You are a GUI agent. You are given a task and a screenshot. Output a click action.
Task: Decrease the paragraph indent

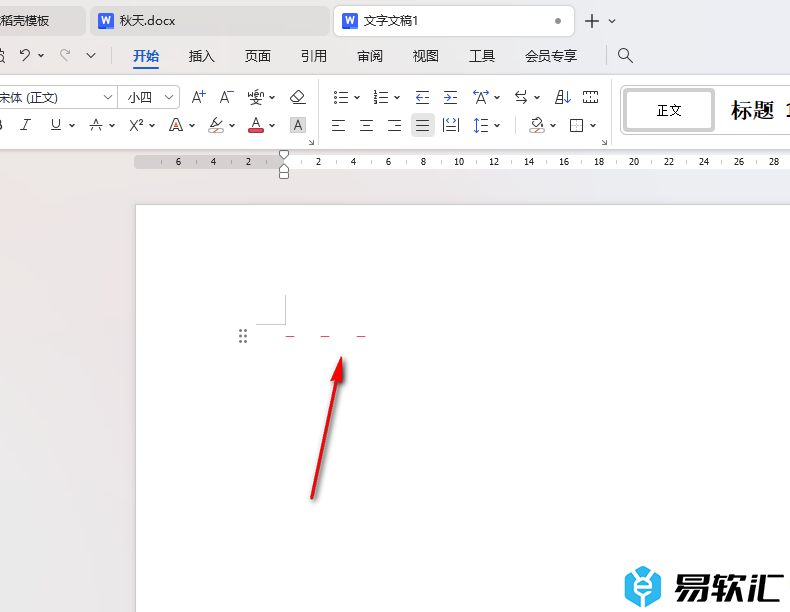coord(422,97)
